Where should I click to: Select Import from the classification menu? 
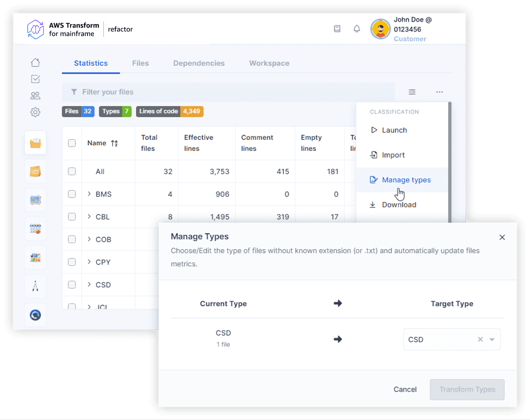(x=393, y=155)
